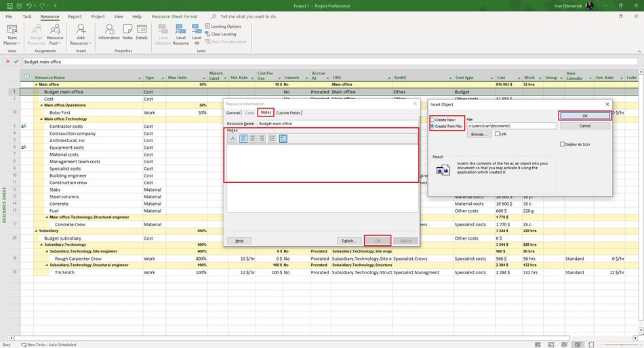Click the Indicators info icon in the column header

pos(26,77)
